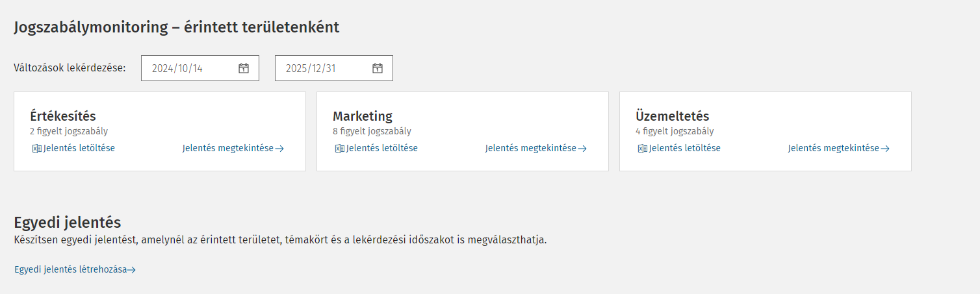Download the Üzemeltetés report via Jelentés letöltése
The height and width of the screenshot is (294, 980).
point(685,148)
